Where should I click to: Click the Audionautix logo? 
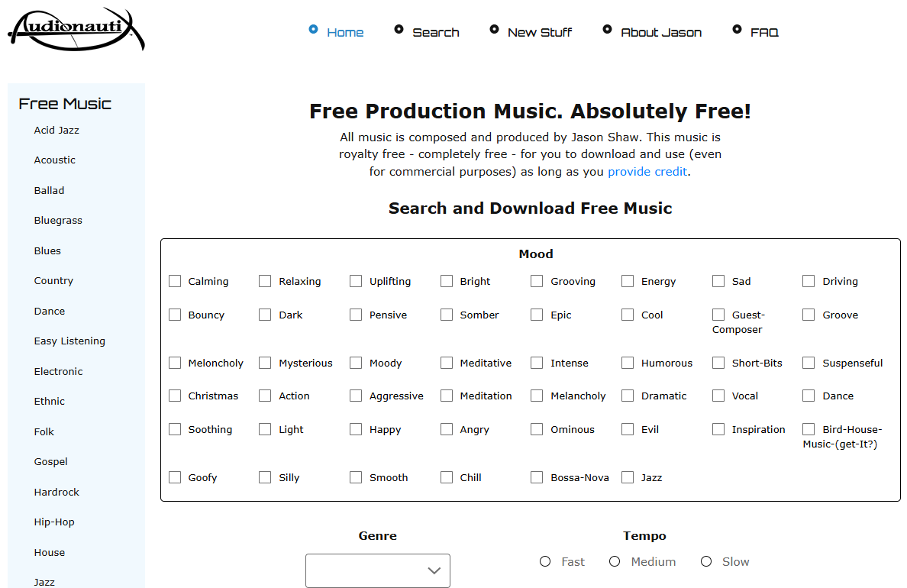[76, 31]
